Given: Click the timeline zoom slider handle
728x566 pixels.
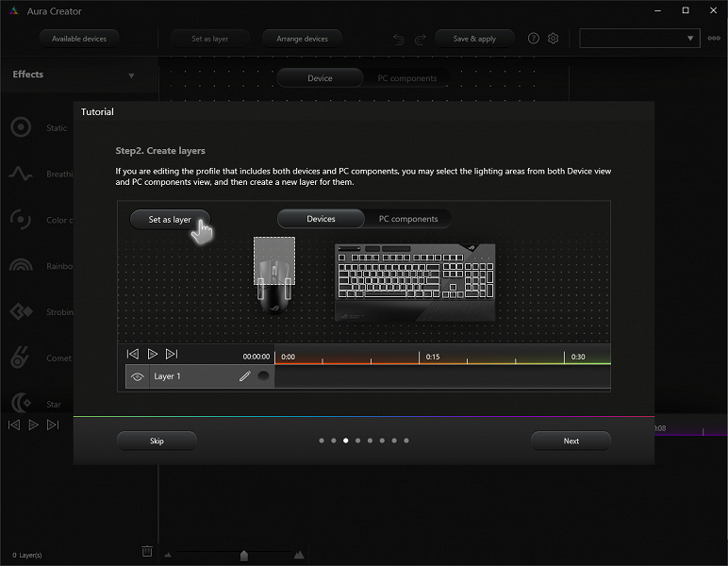Looking at the screenshot, I should point(243,556).
